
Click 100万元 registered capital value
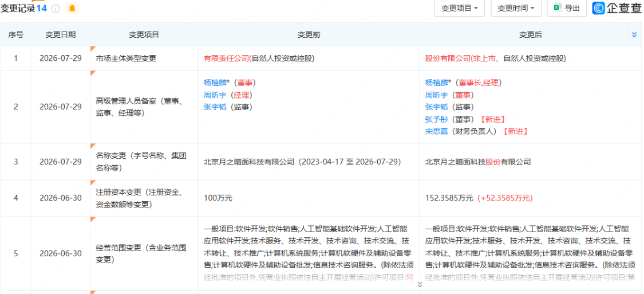click(x=218, y=198)
